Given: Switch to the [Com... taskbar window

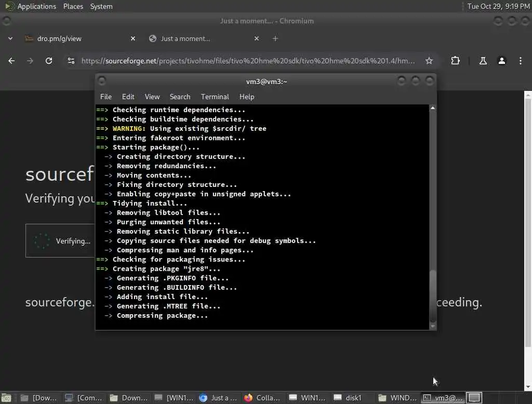Looking at the screenshot, I should [x=84, y=398].
